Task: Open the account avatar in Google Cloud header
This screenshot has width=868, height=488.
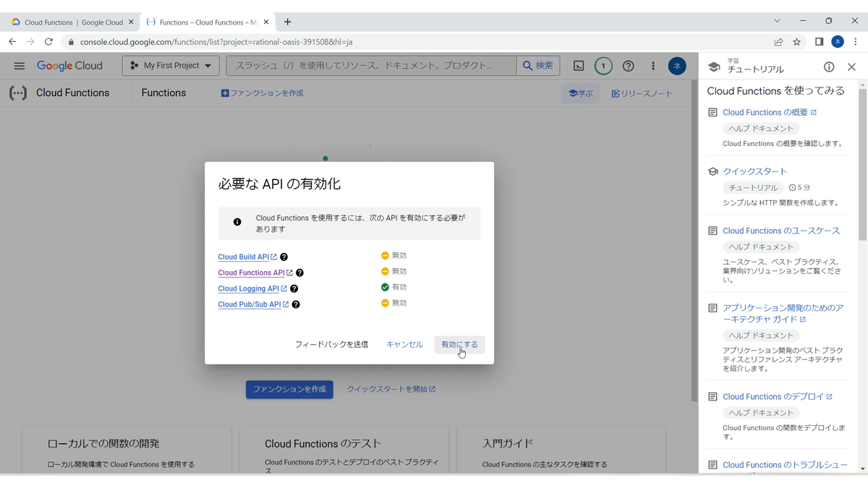Action: click(677, 66)
